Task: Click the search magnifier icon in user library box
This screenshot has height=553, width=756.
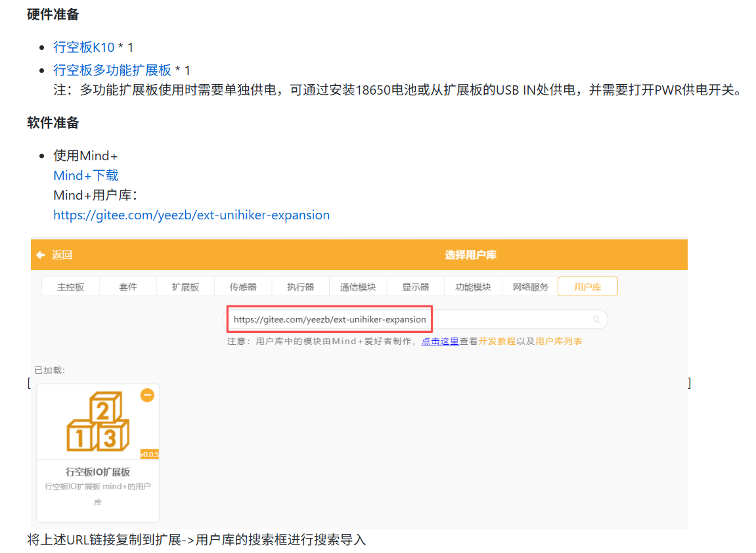Action: (x=596, y=320)
